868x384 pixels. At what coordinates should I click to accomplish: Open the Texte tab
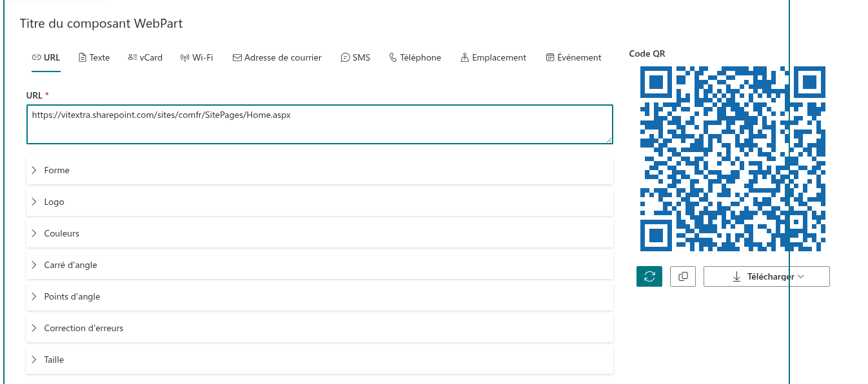[94, 57]
